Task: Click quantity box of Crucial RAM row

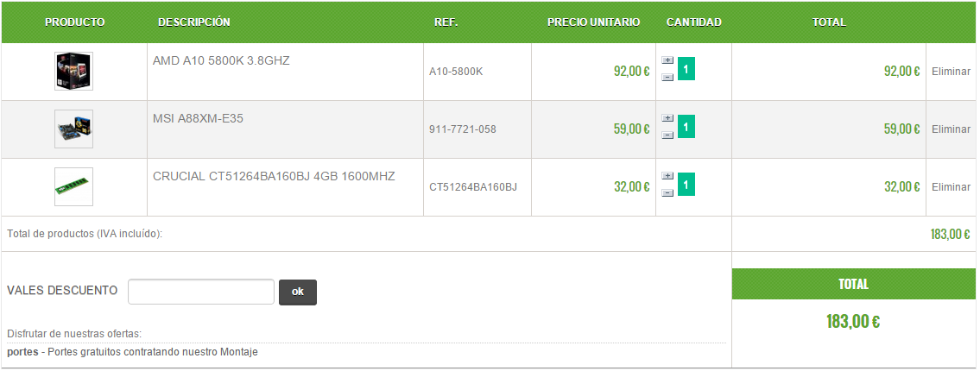Action: tap(686, 184)
